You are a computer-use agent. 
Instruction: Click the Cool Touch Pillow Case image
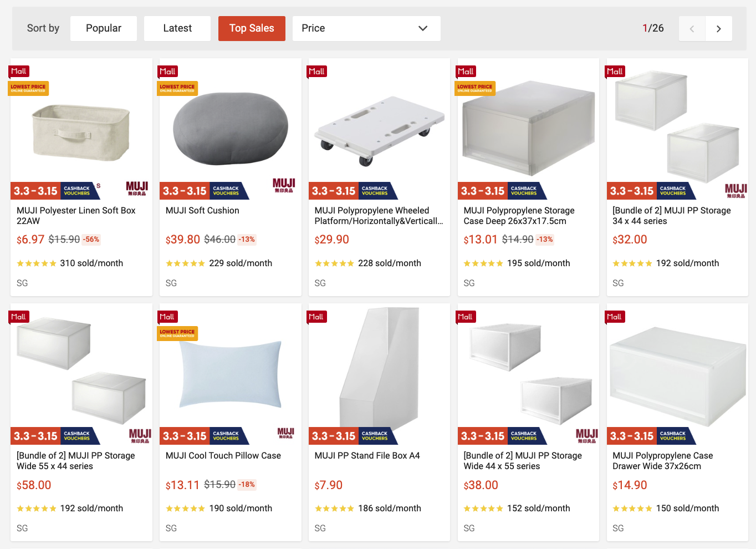tap(231, 374)
